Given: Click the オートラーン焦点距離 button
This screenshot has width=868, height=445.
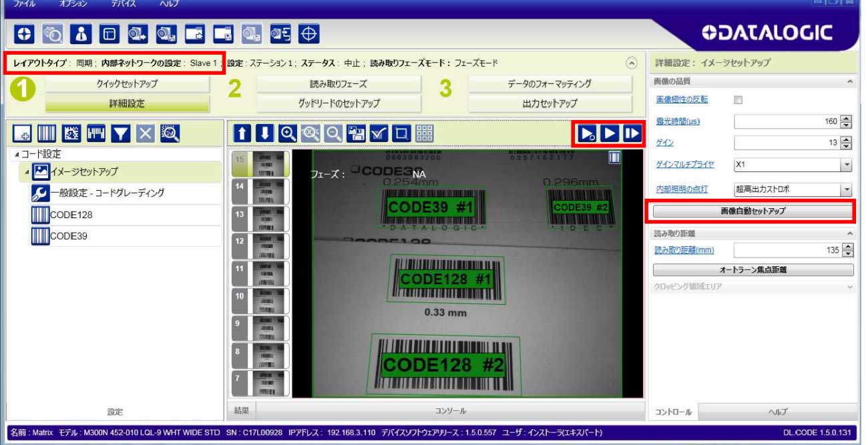Looking at the screenshot, I should (x=752, y=270).
